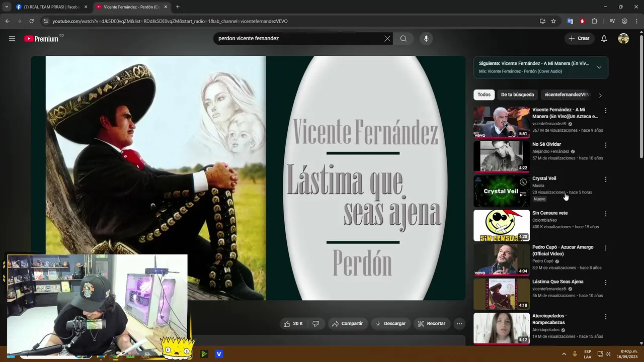
Task: Open Chrome tab search dropdown
Action: click(x=7, y=7)
